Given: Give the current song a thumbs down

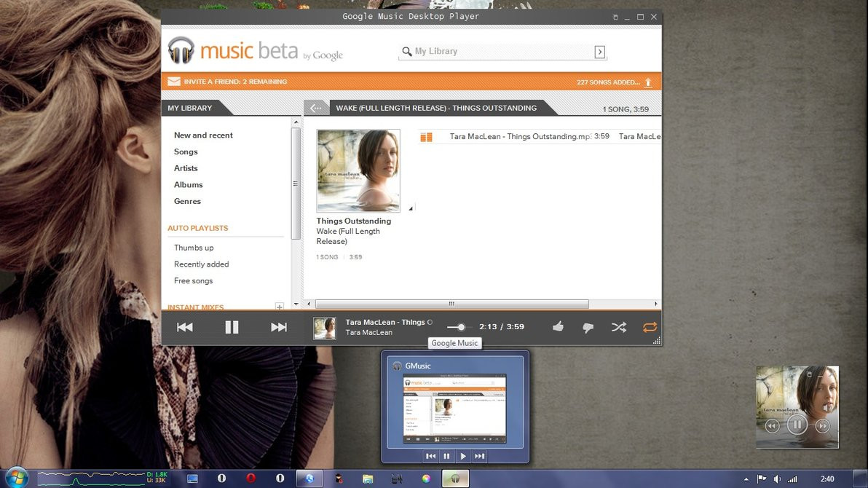Looking at the screenshot, I should tap(588, 328).
